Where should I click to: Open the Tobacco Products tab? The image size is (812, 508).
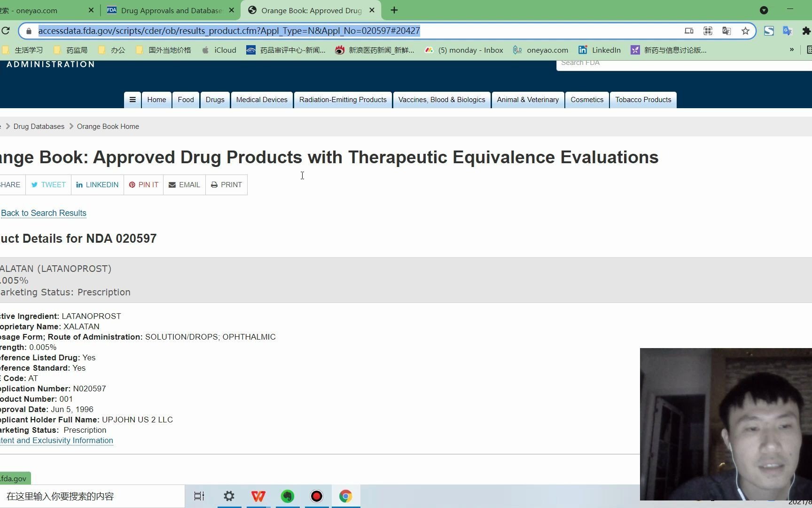click(643, 100)
